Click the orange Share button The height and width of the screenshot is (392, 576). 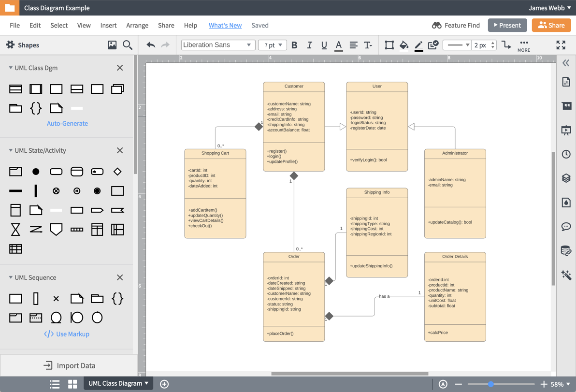pos(551,25)
